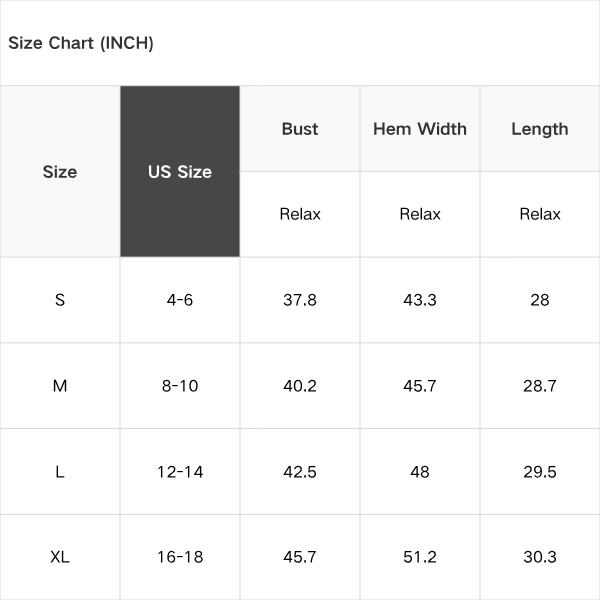
Task: Click the 8-10 US size cell
Action: (x=180, y=385)
